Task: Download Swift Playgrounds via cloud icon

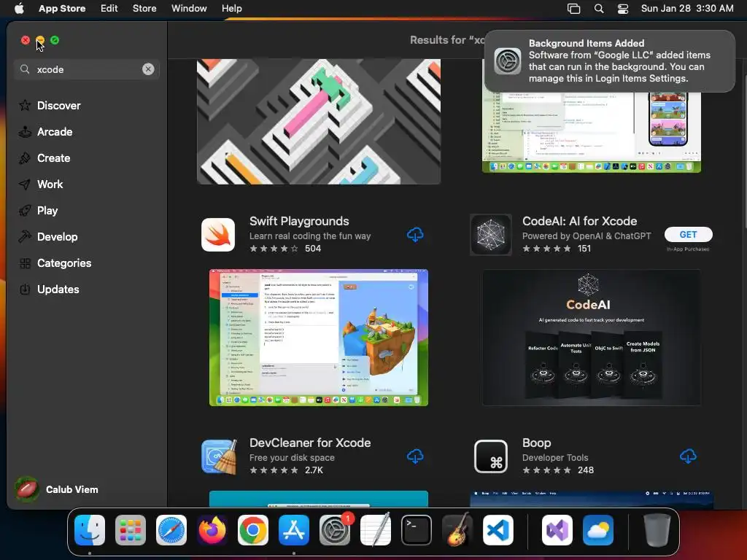Action: click(x=415, y=235)
